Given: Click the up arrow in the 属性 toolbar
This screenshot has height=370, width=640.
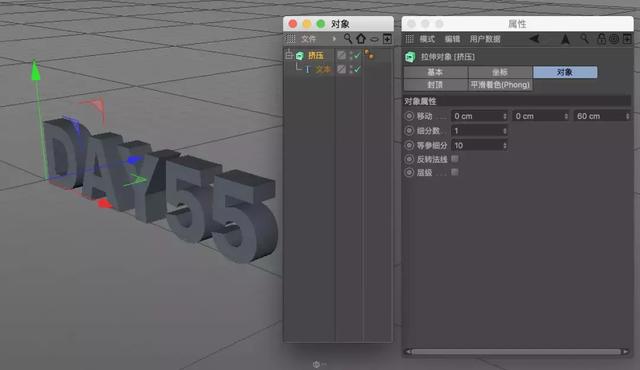Looking at the screenshot, I should (x=565, y=39).
